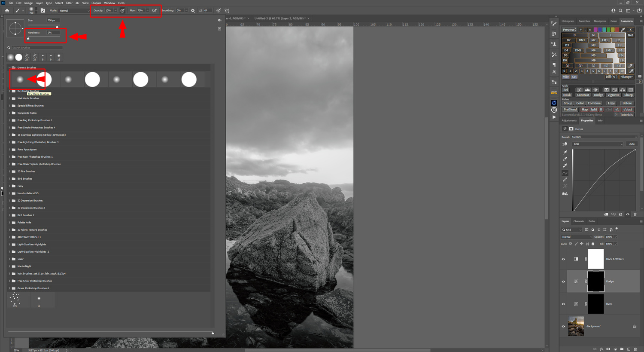Open smoothing options gear icon
This screenshot has width=644, height=352.
193,10
